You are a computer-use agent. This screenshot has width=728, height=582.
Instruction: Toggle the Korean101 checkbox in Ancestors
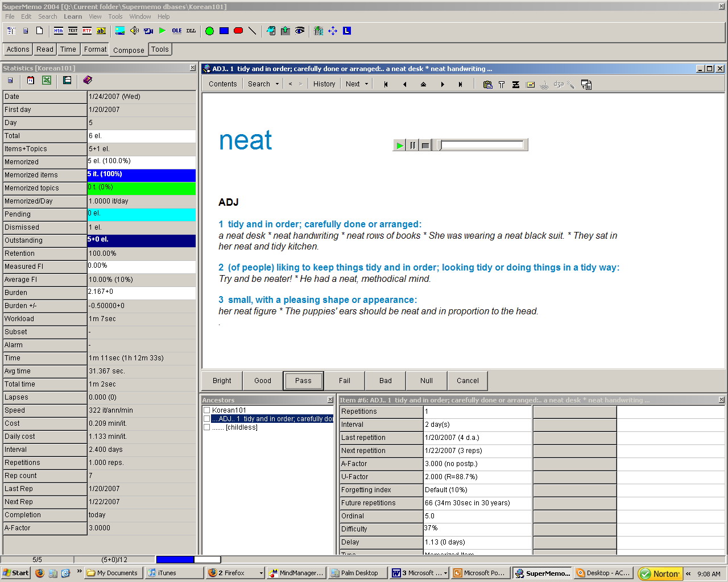click(x=207, y=410)
